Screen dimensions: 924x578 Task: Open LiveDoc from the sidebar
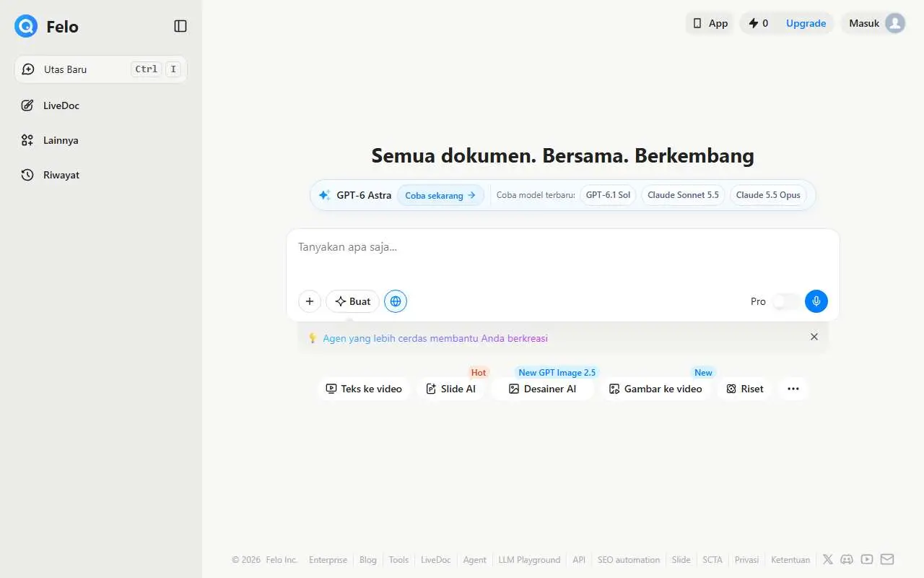[x=101, y=105]
